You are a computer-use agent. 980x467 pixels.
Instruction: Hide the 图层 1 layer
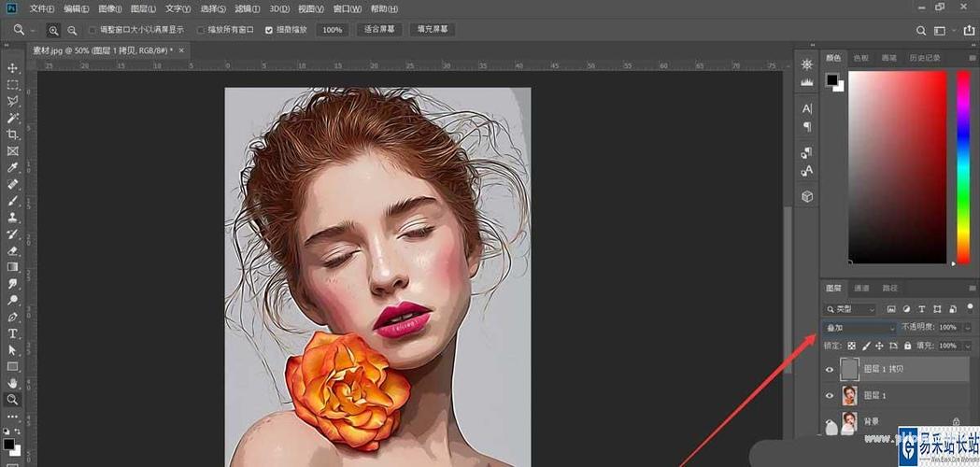coord(830,396)
